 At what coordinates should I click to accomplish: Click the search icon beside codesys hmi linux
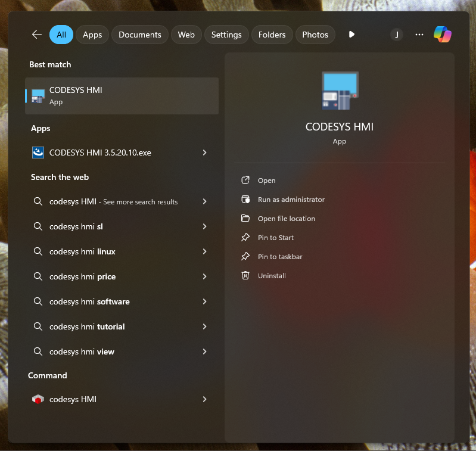[38, 251]
